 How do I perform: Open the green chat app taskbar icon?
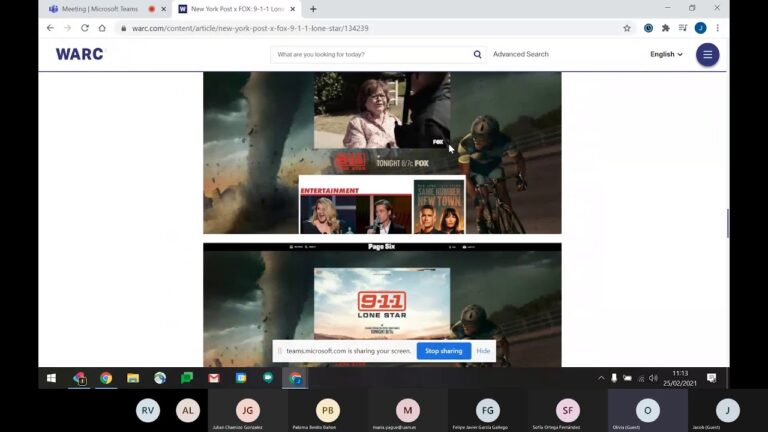pos(187,378)
